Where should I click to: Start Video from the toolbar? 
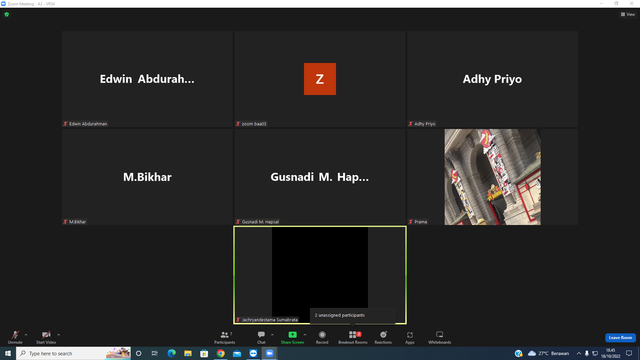pos(46,337)
